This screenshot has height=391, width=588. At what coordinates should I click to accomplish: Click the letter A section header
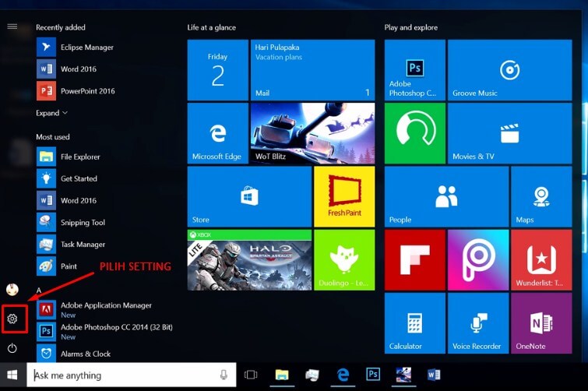[x=39, y=291]
